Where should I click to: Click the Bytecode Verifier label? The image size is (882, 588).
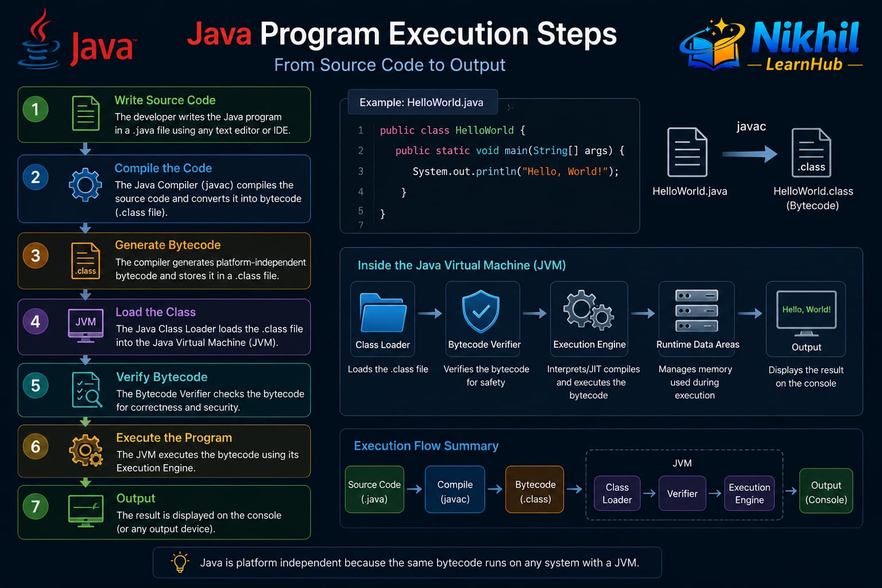pos(484,345)
